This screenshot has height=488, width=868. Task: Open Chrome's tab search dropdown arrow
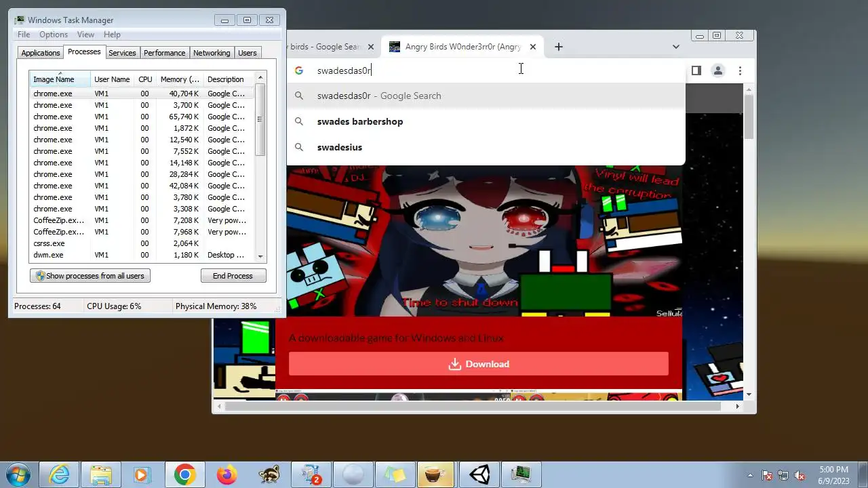pyautogui.click(x=675, y=47)
